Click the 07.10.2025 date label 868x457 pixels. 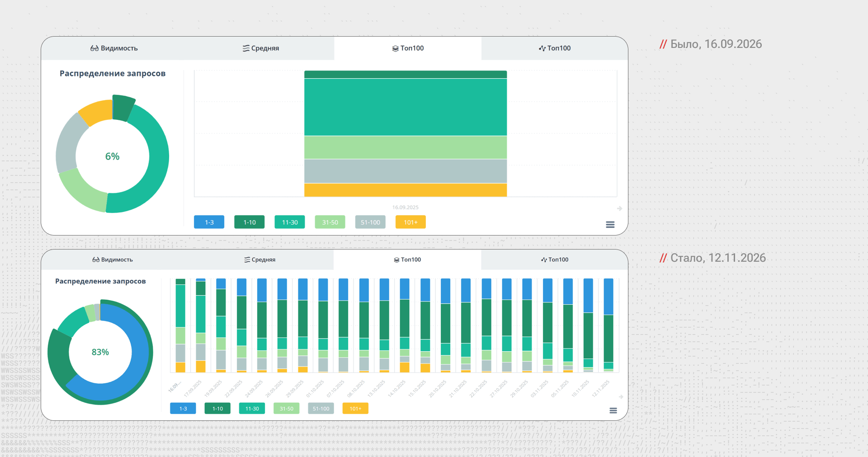click(x=336, y=388)
